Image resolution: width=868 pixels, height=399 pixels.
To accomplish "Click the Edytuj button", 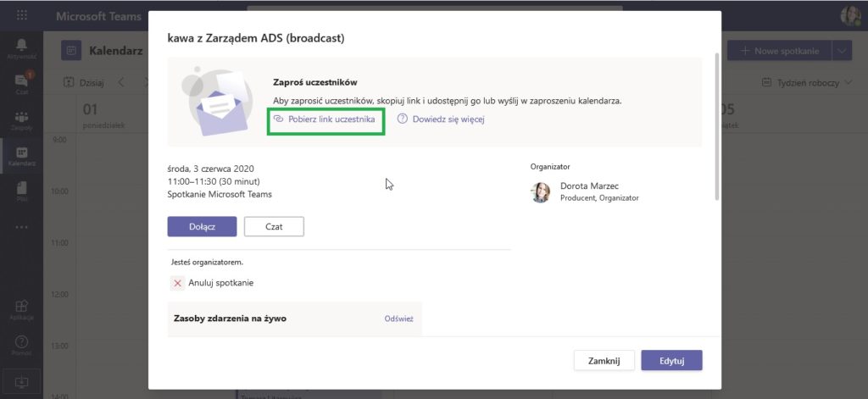I will pos(671,361).
